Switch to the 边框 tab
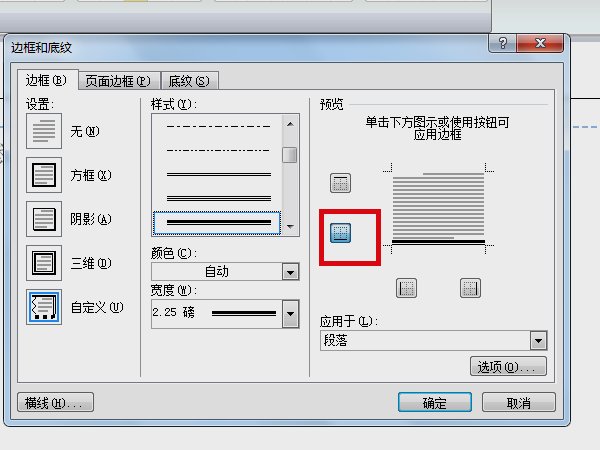The width and height of the screenshot is (600, 450). pos(47,80)
